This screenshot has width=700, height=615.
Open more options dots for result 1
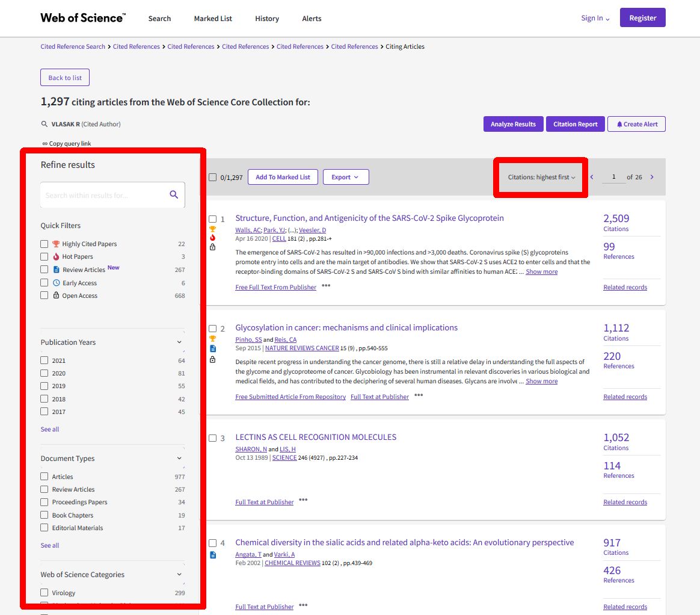(326, 286)
